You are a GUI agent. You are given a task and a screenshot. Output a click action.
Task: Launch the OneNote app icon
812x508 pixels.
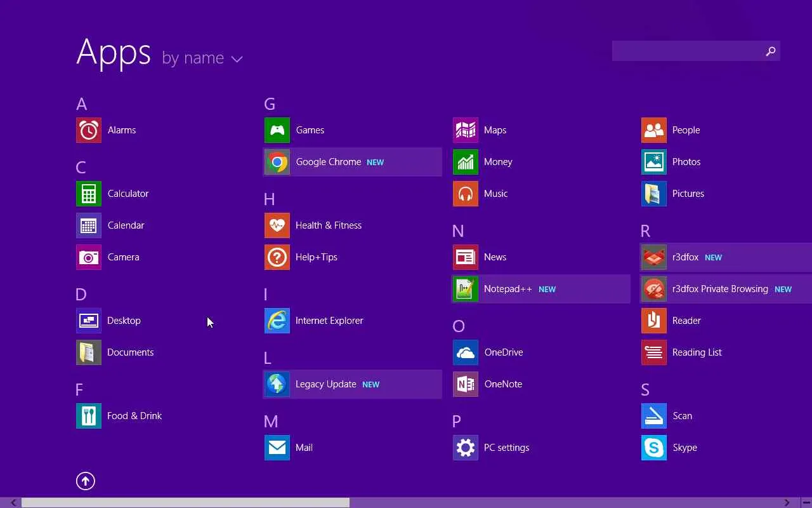pyautogui.click(x=466, y=384)
